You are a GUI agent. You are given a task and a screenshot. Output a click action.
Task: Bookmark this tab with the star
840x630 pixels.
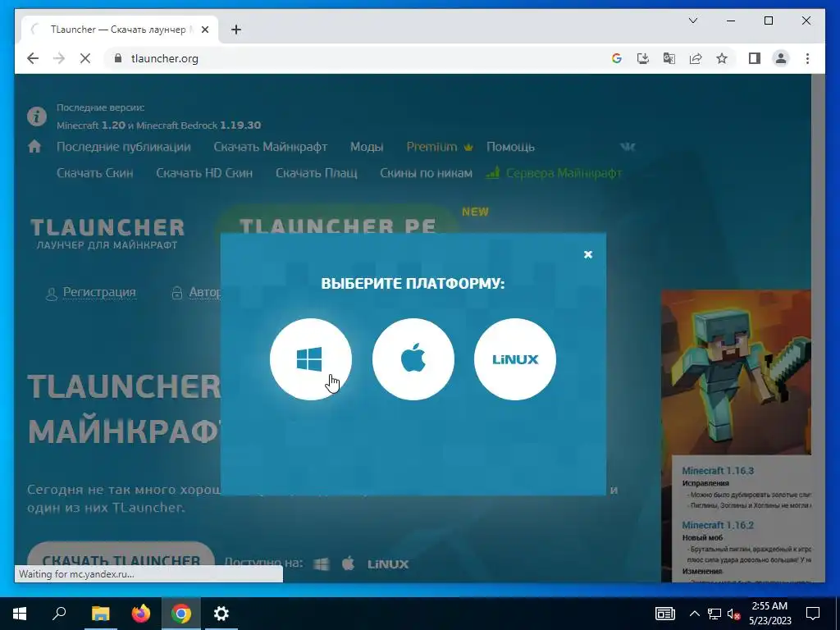[x=722, y=58]
